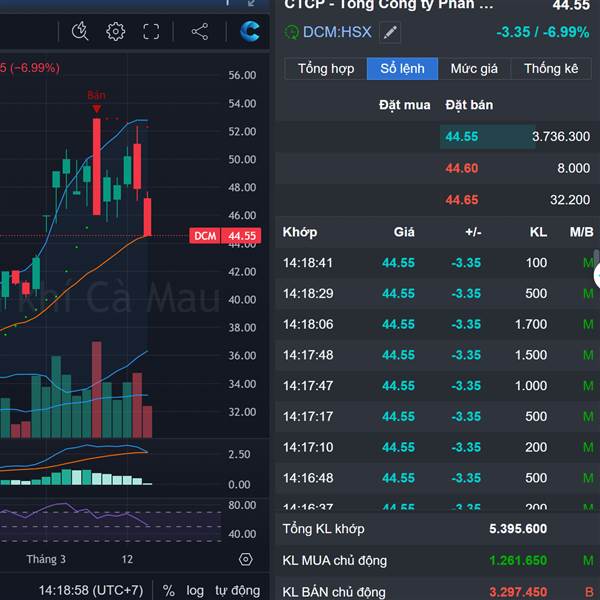This screenshot has height=600, width=600.
Task: Click the 44.60 ask price
Action: tap(462, 168)
